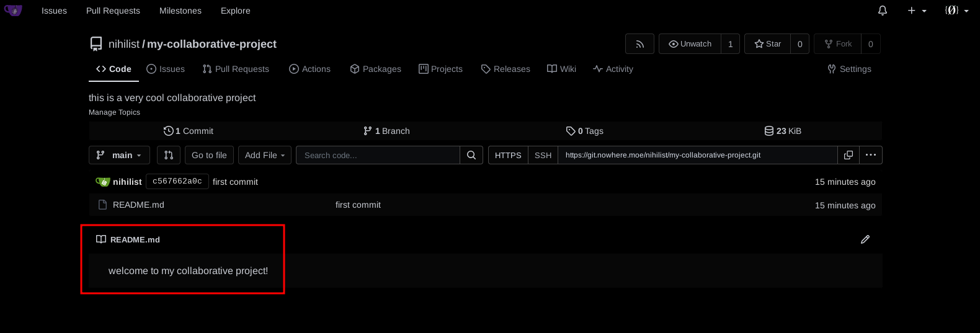980x333 pixels.
Task: Toggle Unwatch for this repository
Action: pyautogui.click(x=690, y=44)
